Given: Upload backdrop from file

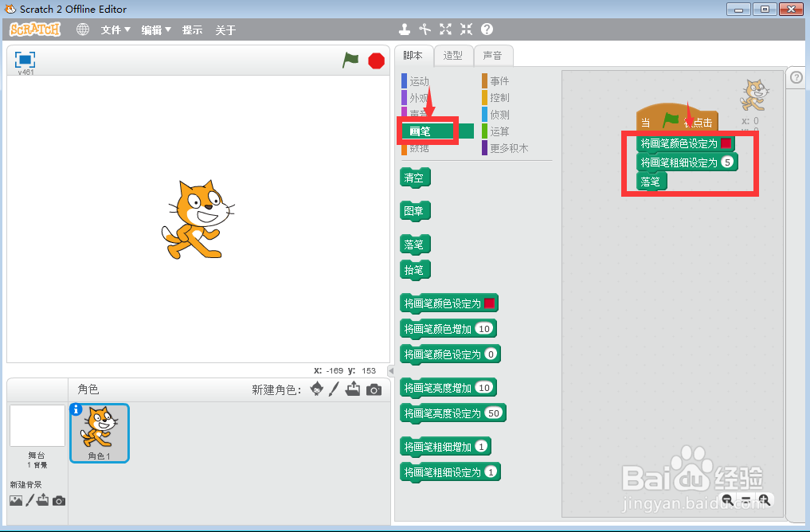Looking at the screenshot, I should (42, 500).
